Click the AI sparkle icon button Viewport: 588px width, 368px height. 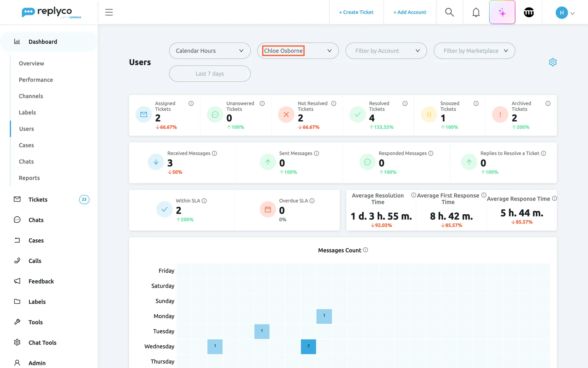coord(502,12)
